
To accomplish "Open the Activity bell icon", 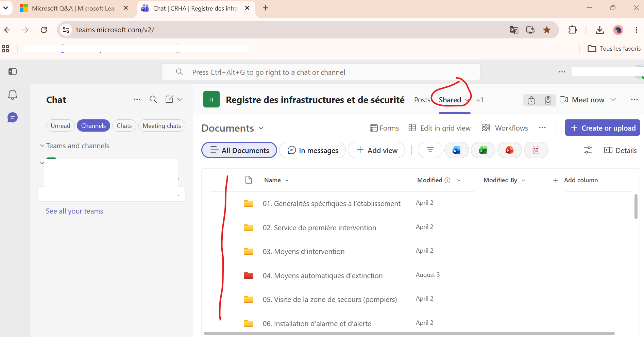I will pos(13,95).
